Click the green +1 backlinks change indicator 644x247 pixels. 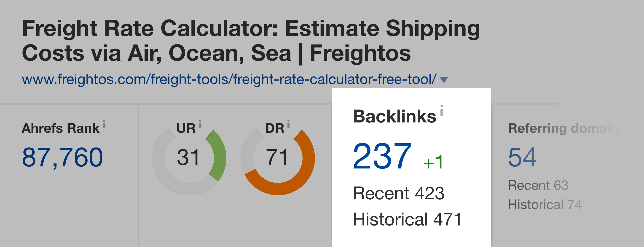pos(433,162)
